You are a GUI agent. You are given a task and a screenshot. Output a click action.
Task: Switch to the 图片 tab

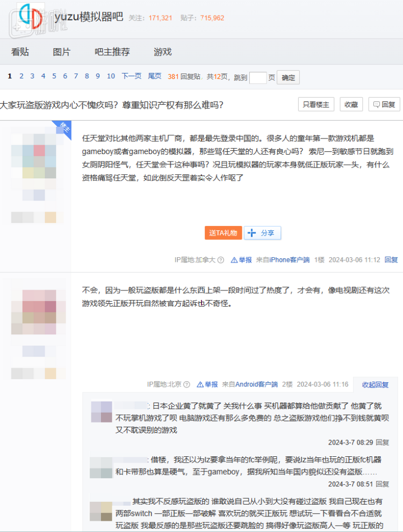click(62, 52)
